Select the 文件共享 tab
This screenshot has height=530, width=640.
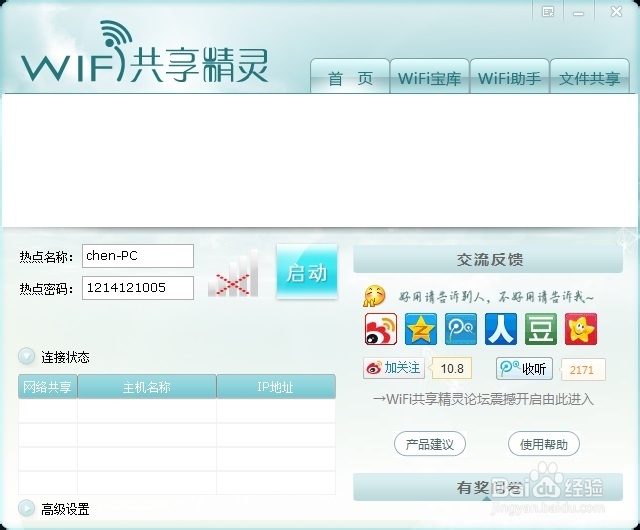589,76
